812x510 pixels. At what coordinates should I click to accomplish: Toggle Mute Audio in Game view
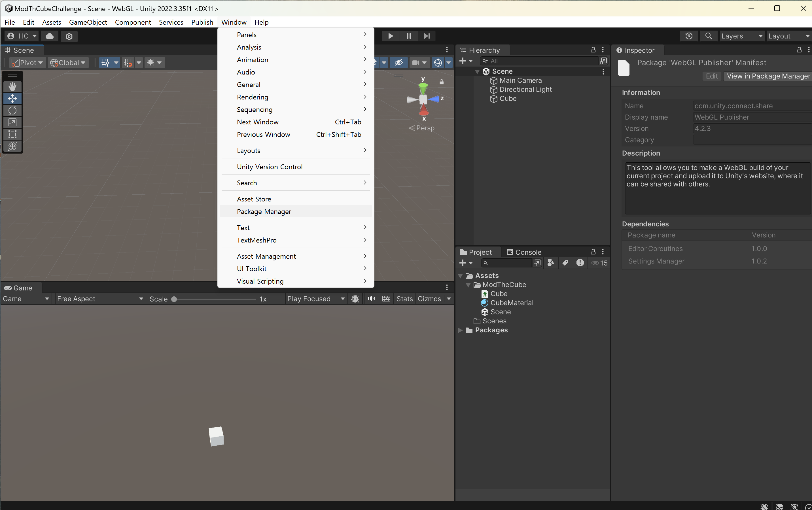(371, 299)
